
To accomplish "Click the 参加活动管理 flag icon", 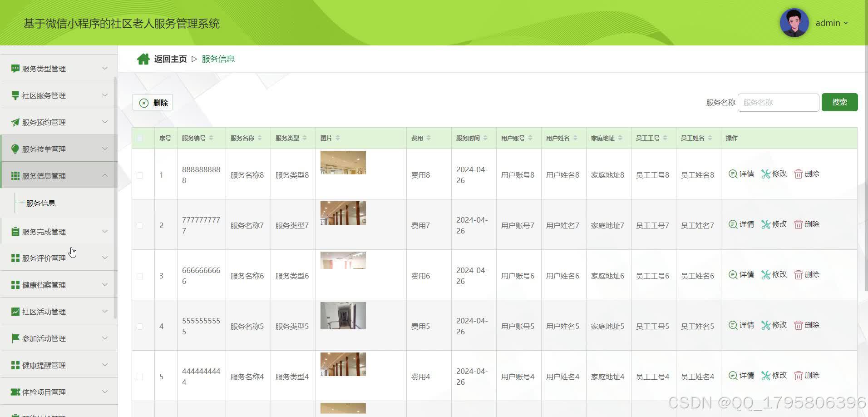I will 15,338.
